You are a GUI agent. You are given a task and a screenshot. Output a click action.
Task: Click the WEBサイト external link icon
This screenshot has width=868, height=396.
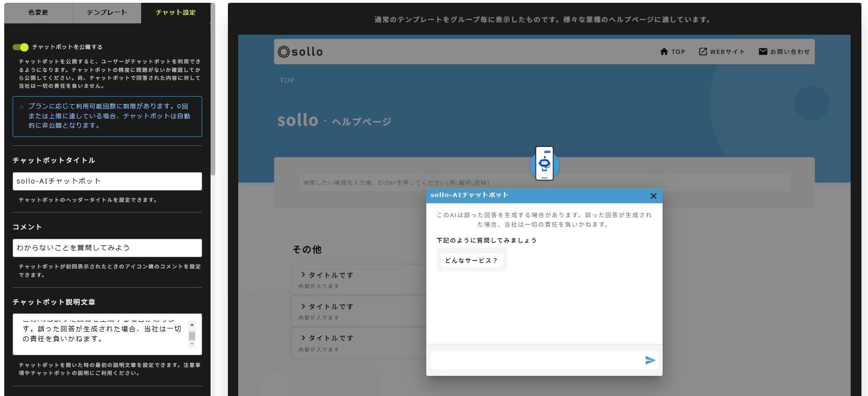coord(702,52)
